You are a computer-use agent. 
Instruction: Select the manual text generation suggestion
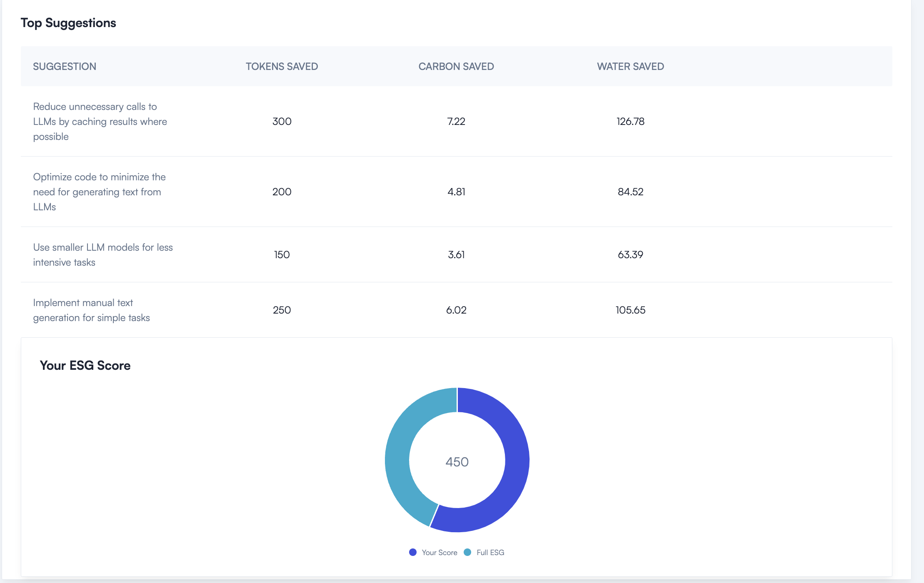91,310
